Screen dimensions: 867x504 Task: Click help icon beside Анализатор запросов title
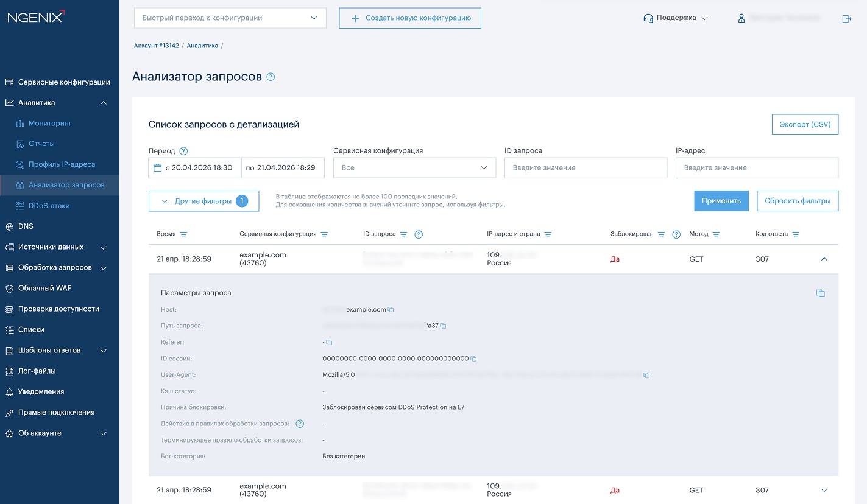[x=271, y=77]
